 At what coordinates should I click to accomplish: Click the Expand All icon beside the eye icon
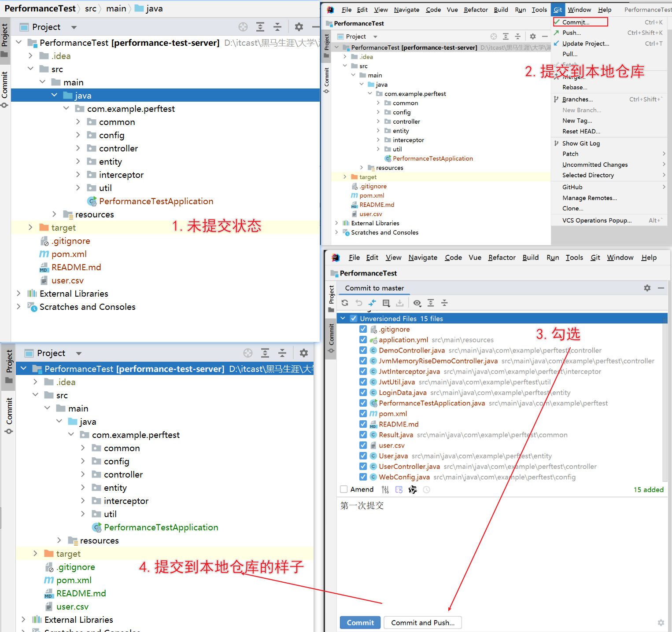point(431,303)
